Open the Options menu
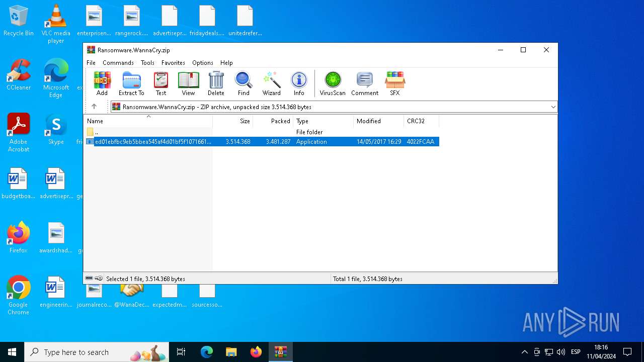This screenshot has height=362, width=644. pos(203,63)
